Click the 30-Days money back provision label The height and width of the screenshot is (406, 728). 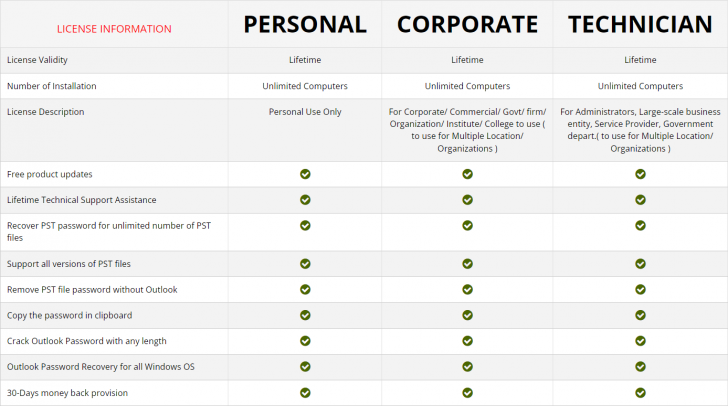(67, 393)
